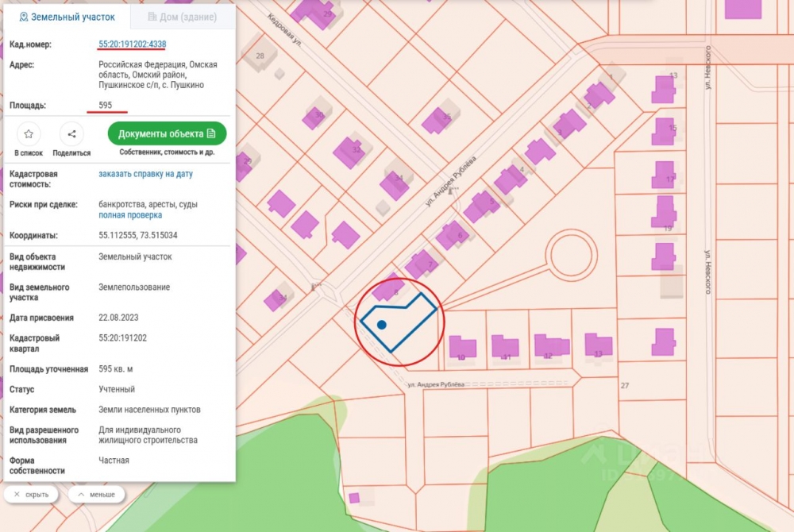Follow the заказать справку на дату link
794x532 pixels.
click(x=146, y=174)
